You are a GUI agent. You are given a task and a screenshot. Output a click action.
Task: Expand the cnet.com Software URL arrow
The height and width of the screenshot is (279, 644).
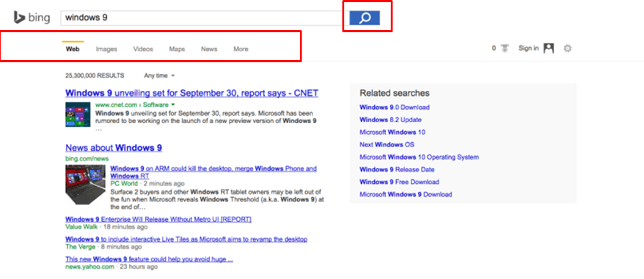[173, 104]
